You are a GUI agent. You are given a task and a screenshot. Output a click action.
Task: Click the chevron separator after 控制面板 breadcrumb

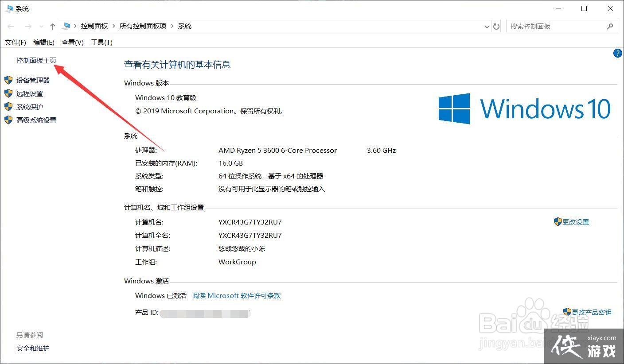(114, 26)
